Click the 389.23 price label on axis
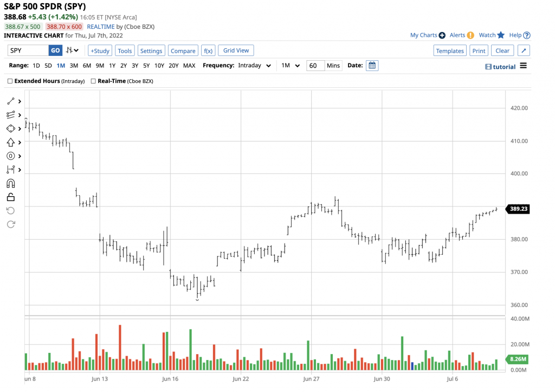 [x=518, y=209]
